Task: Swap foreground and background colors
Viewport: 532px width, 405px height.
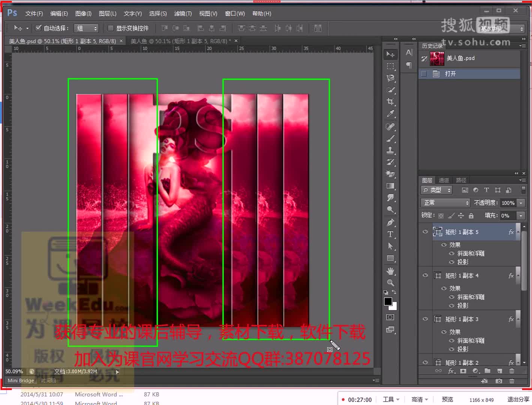Action: (x=394, y=292)
